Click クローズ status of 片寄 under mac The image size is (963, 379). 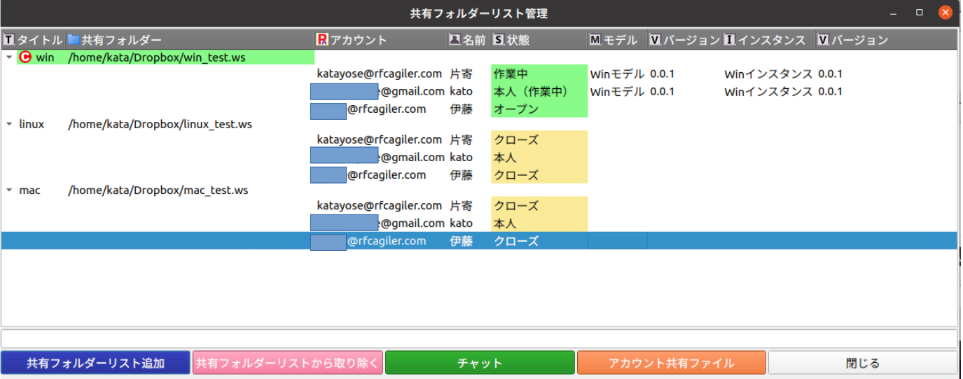pos(539,206)
